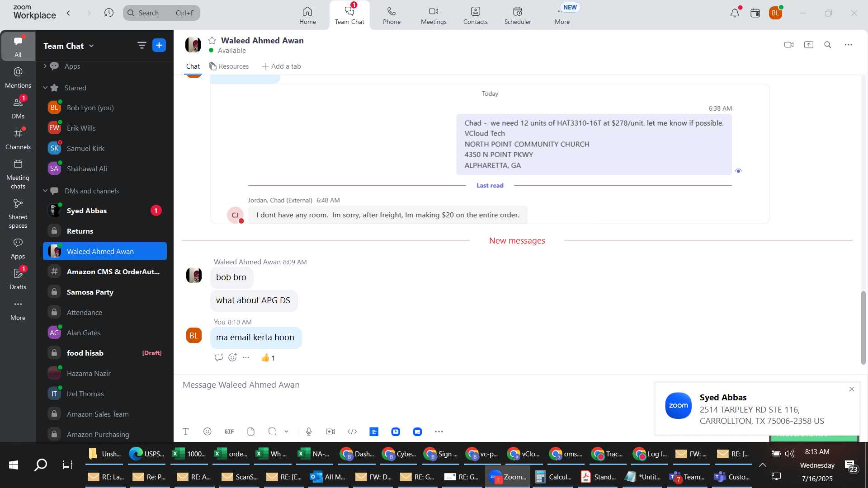Open Drafts in the sidebar

click(x=18, y=279)
